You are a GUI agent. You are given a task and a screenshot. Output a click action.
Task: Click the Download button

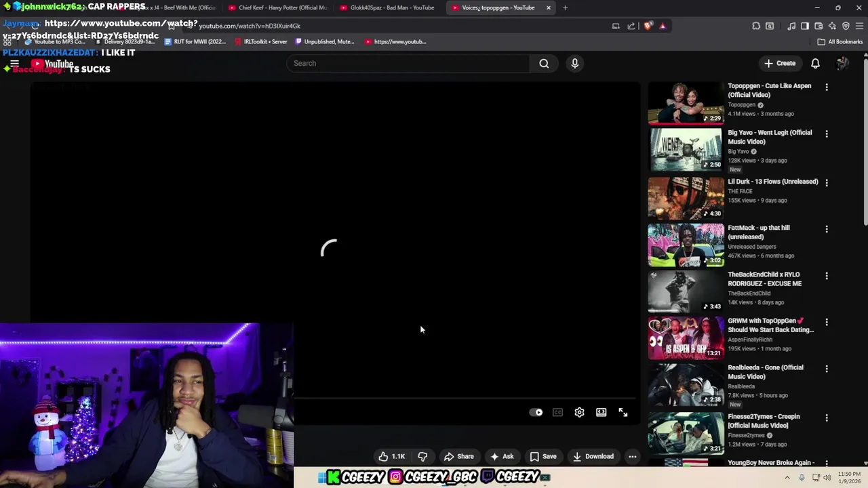593,456
